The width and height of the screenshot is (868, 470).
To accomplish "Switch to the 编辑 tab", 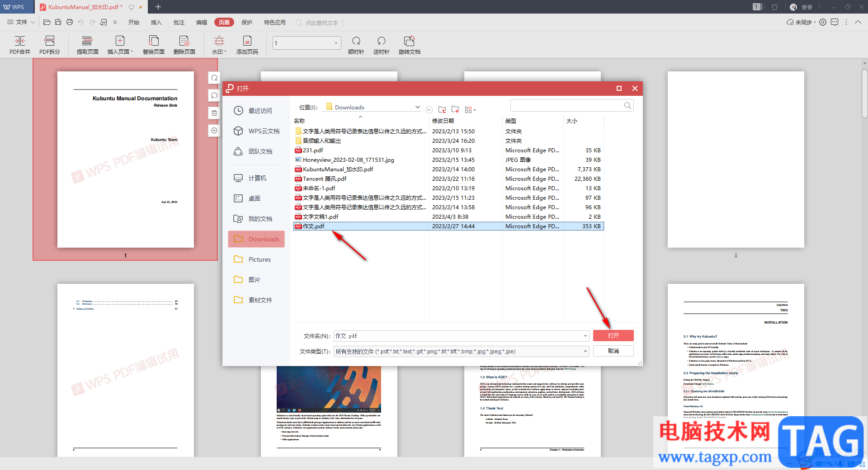I will (202, 22).
